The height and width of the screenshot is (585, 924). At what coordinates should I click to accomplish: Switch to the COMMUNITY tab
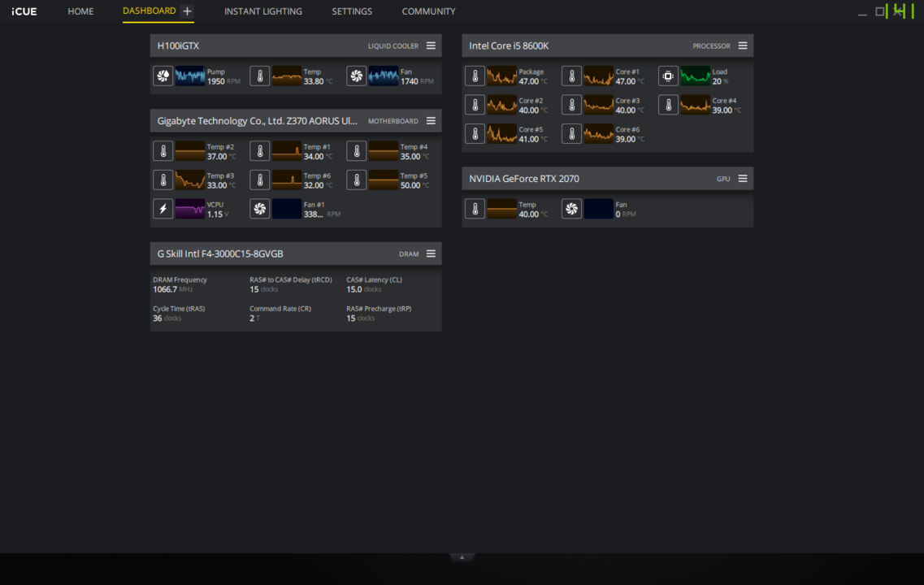(428, 11)
